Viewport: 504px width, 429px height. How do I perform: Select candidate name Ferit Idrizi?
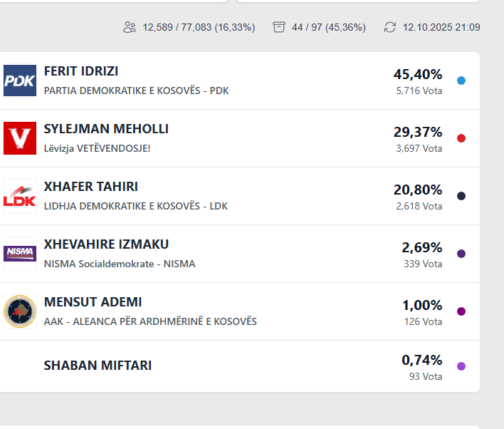coord(81,71)
